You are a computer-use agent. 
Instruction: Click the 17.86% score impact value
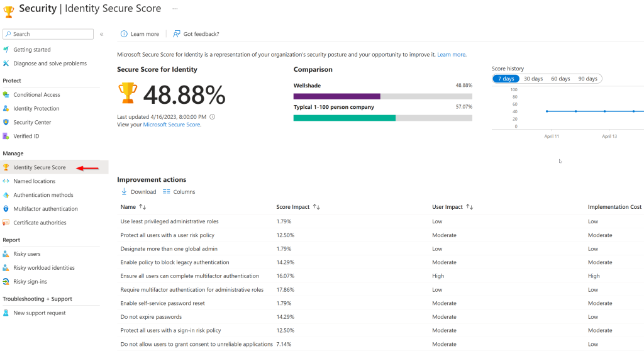(285, 290)
